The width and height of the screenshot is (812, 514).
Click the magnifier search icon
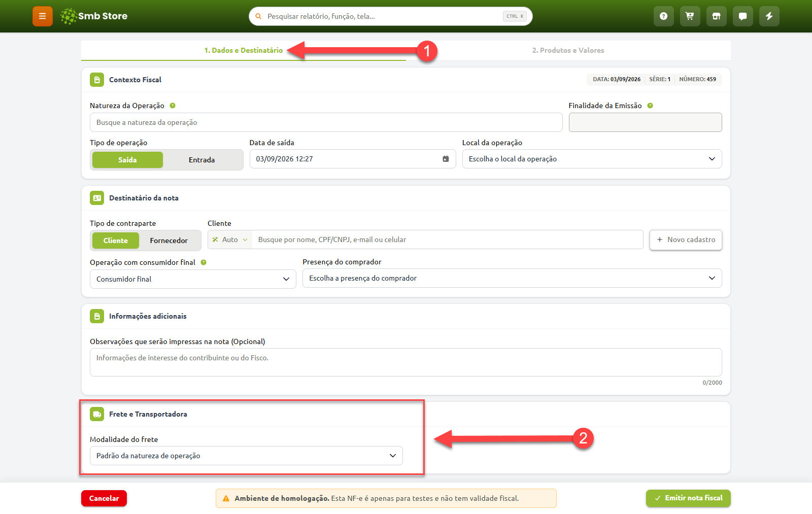click(258, 16)
